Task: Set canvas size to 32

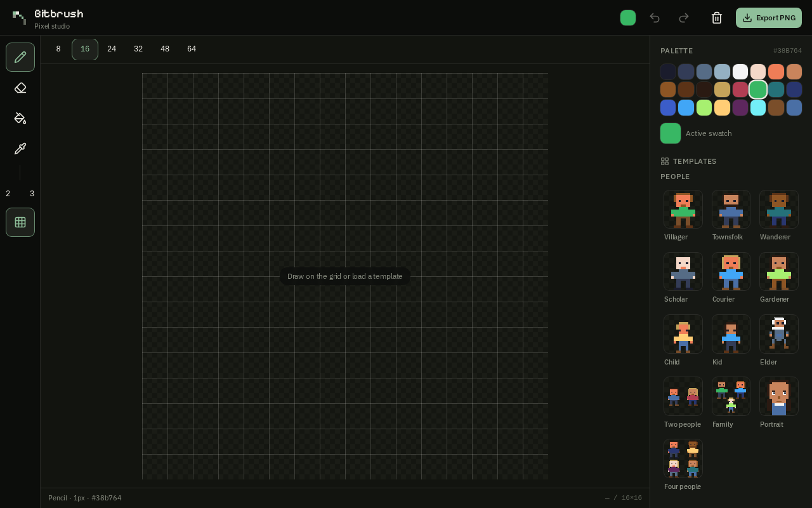Action: (138, 49)
